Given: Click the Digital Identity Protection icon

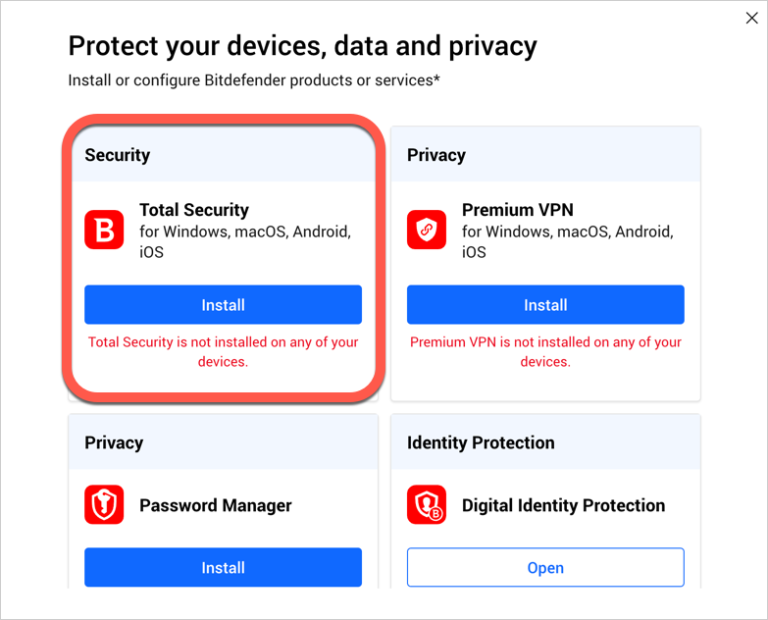Looking at the screenshot, I should click(427, 505).
